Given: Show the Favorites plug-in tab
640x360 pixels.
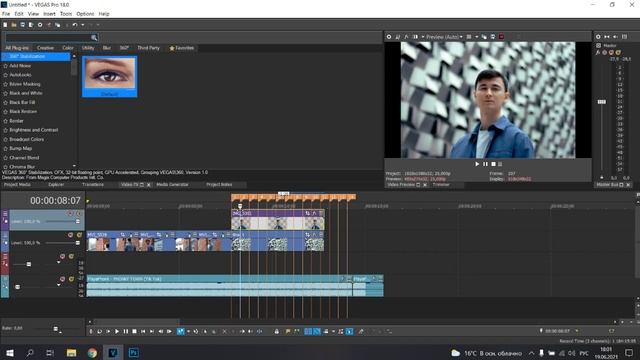Looking at the screenshot, I should click(x=182, y=48).
